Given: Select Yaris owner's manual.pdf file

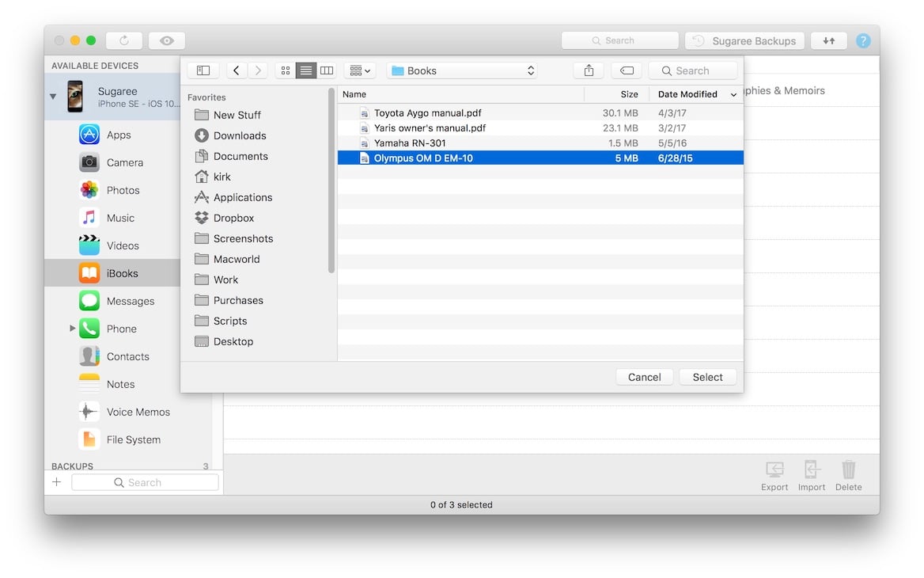Looking at the screenshot, I should pyautogui.click(x=540, y=128).
